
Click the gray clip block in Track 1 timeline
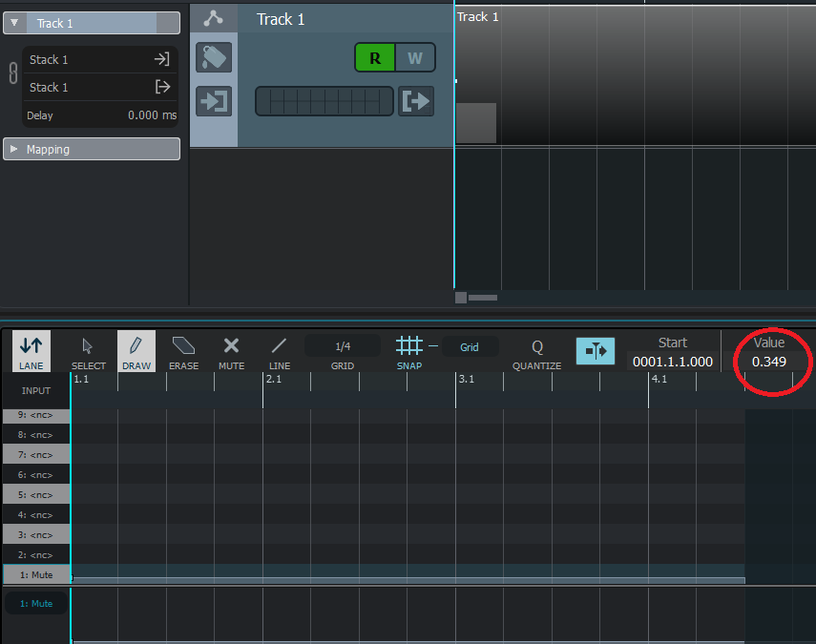click(476, 123)
